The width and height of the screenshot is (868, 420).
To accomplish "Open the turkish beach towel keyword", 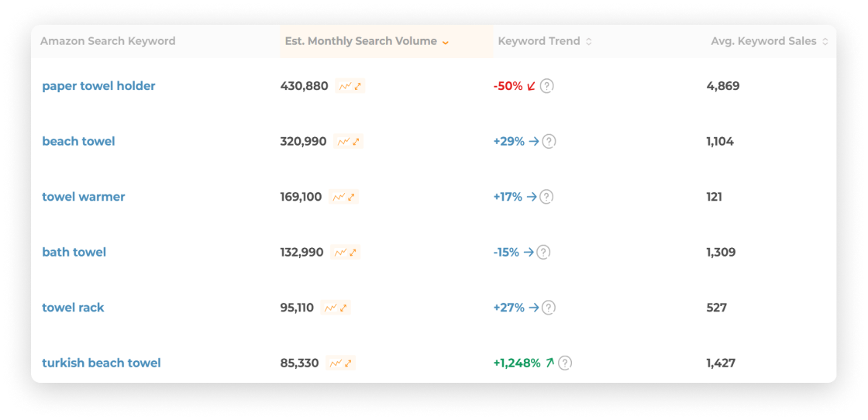I will coord(102,363).
